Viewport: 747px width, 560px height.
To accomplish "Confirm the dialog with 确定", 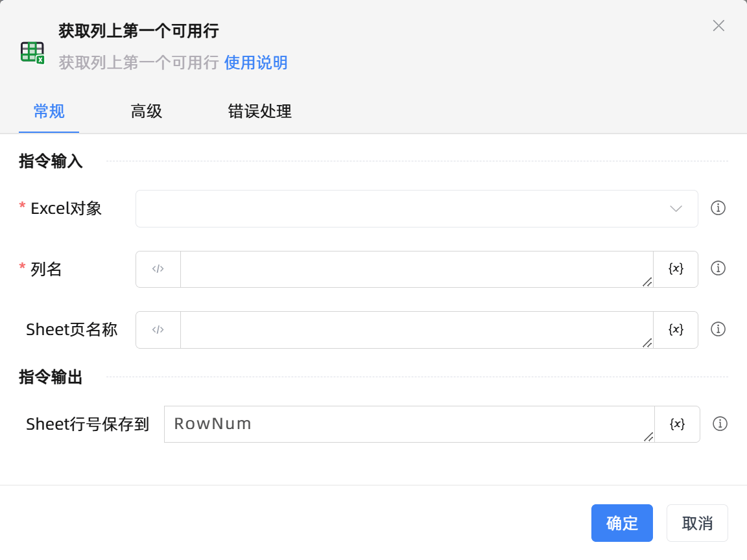I will pyautogui.click(x=622, y=523).
